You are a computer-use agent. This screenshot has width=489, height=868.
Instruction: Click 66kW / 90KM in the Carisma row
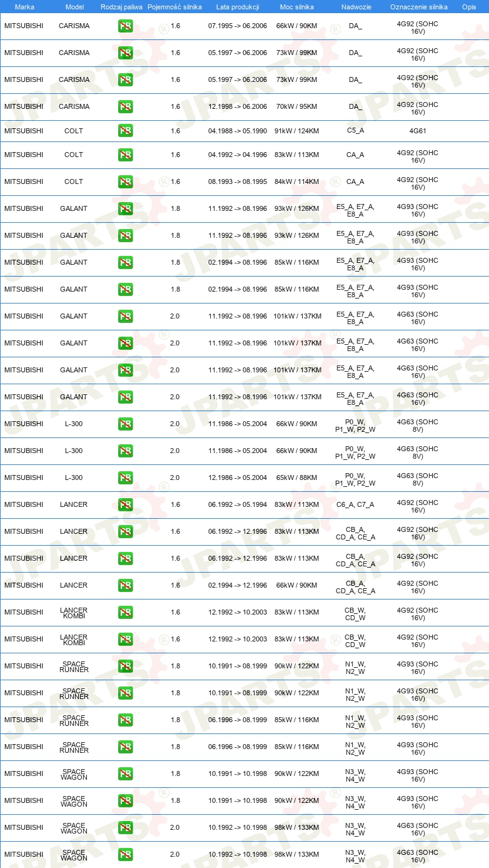click(x=297, y=26)
